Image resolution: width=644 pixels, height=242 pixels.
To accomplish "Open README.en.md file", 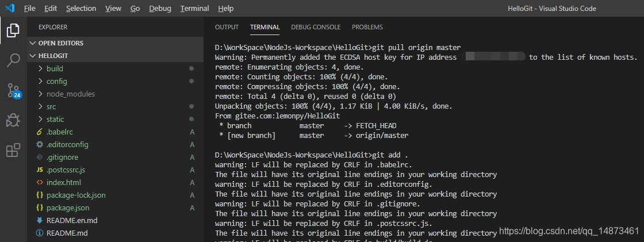I will click(x=116, y=220).
